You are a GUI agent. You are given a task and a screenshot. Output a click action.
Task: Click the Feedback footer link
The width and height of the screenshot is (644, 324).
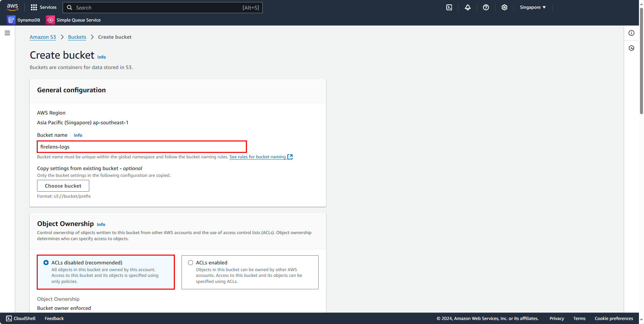click(54, 319)
